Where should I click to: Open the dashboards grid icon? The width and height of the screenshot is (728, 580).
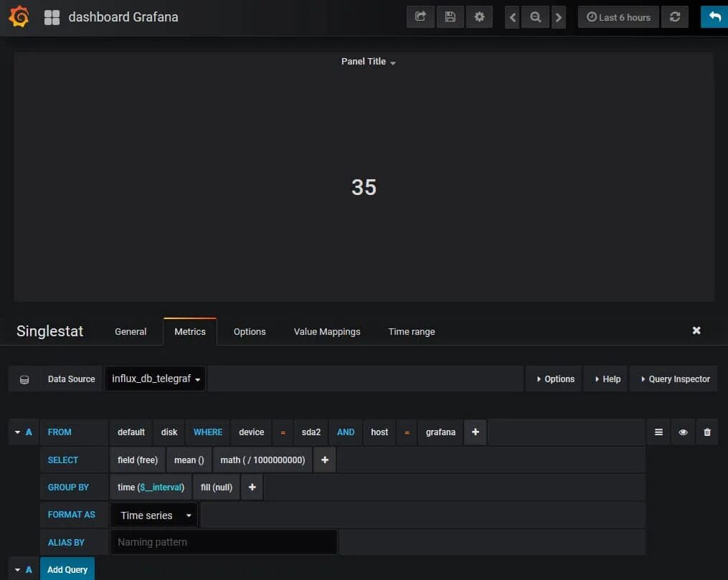pyautogui.click(x=52, y=17)
